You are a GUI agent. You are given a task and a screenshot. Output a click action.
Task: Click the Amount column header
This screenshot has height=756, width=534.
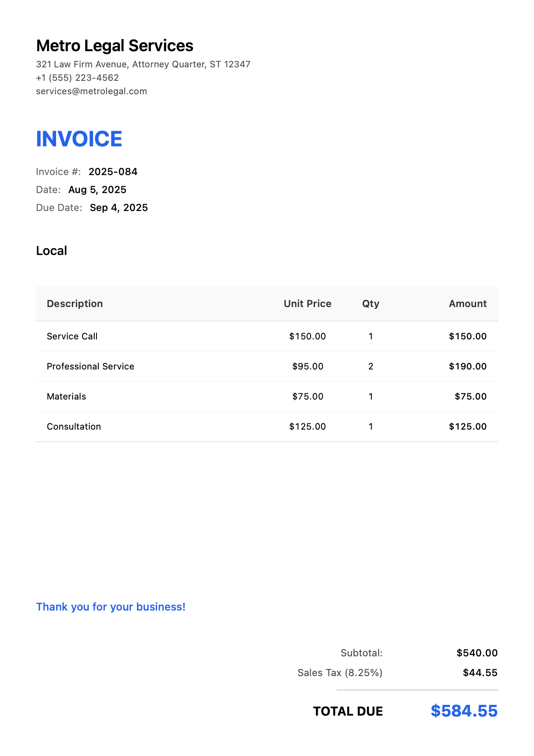point(468,303)
